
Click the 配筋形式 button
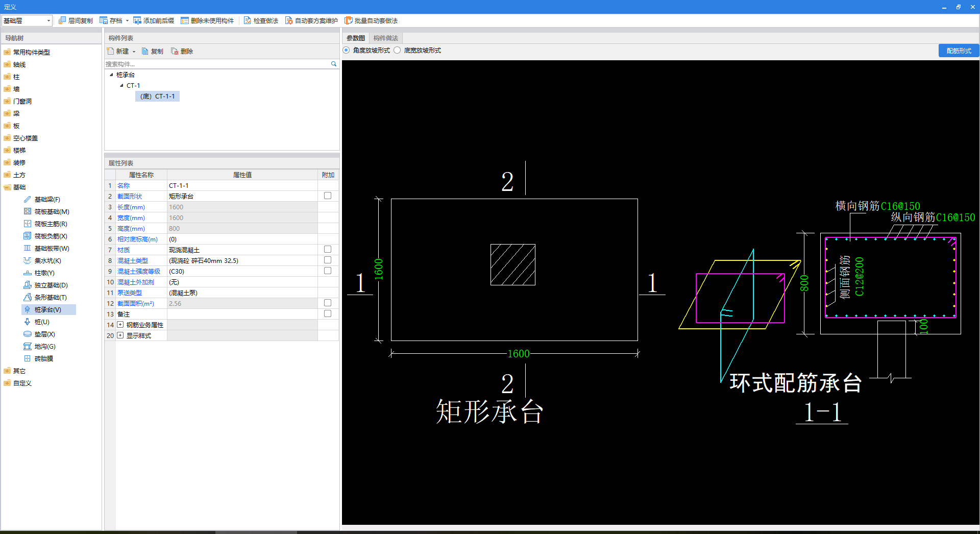[x=959, y=51]
